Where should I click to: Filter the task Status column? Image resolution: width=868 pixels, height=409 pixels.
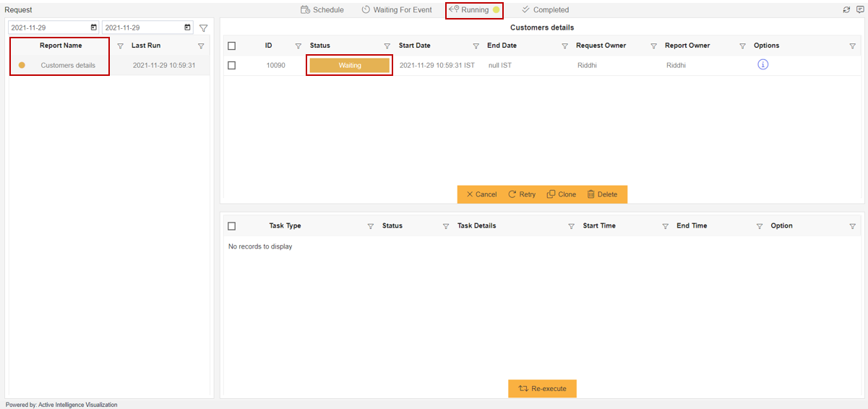tap(446, 226)
